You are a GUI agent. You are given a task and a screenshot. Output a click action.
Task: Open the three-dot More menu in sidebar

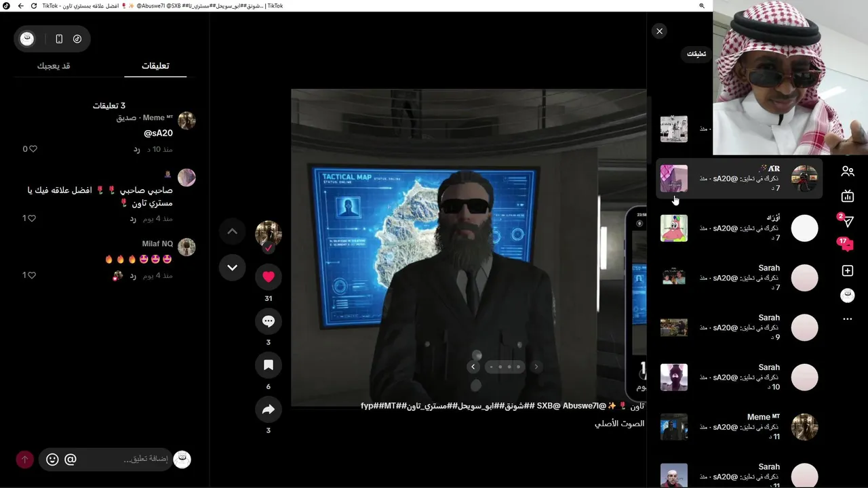pyautogui.click(x=847, y=319)
